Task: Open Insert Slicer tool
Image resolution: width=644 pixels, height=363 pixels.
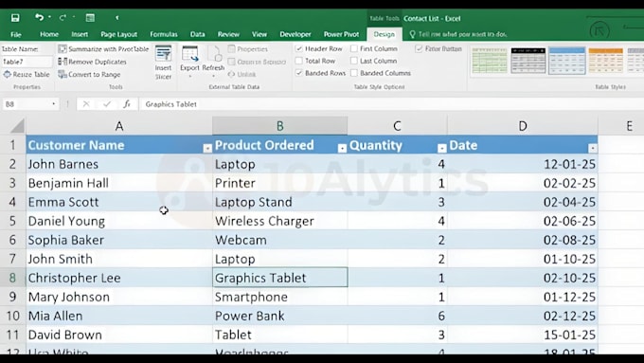Action: coord(163,63)
